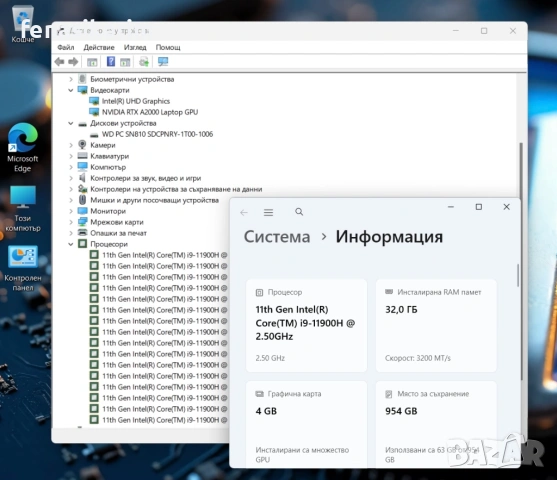
Task: Click the 'Място за съхранение' 954 GB card
Action: tap(436, 424)
